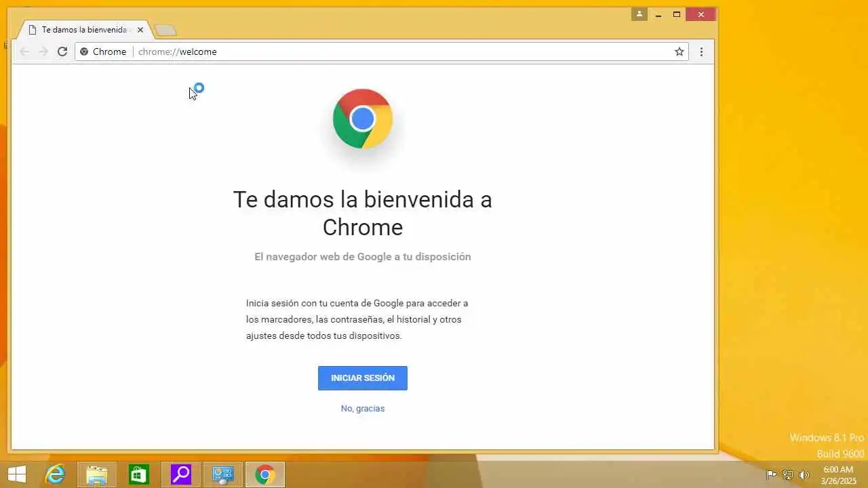This screenshot has height=488, width=868.
Task: Close the Chrome window
Action: click(701, 14)
